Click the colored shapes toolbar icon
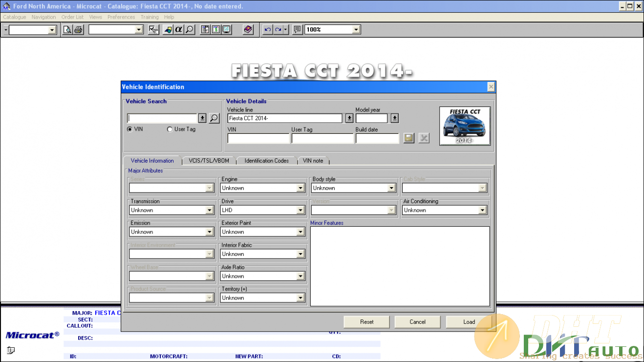Screen dimensions: 644x362 pos(168,30)
